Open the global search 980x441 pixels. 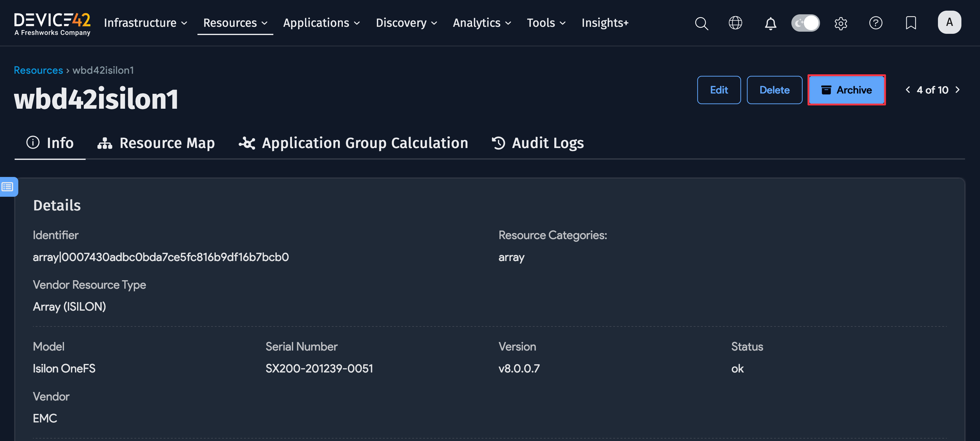(x=701, y=23)
